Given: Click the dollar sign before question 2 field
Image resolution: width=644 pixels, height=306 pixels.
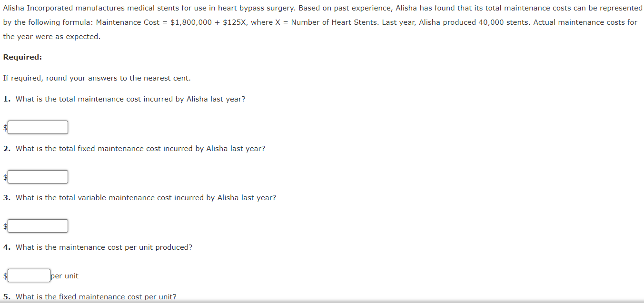Looking at the screenshot, I should pyautogui.click(x=5, y=177).
